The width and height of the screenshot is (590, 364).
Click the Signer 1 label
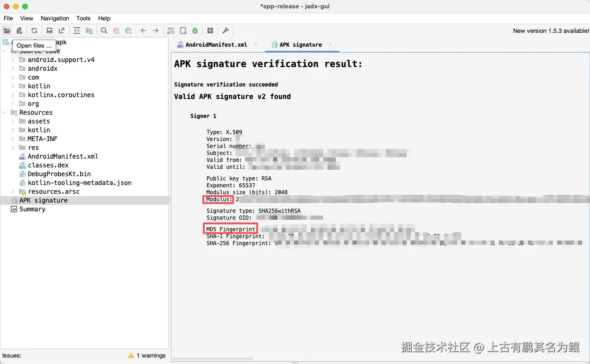[203, 116]
